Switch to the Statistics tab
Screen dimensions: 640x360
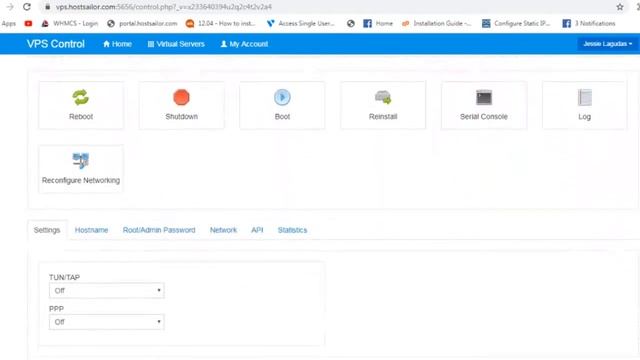coord(292,230)
